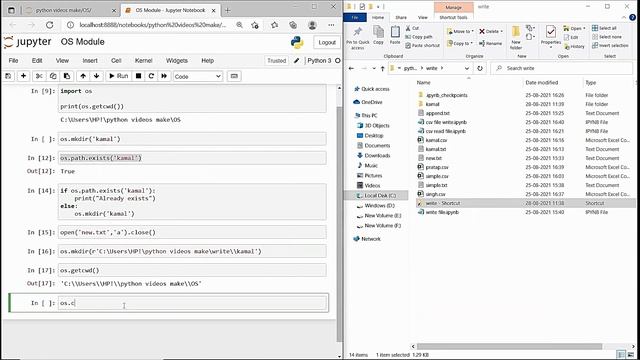Select Quick access in navigation pane
Screen dimensions: 640x360
point(372,89)
